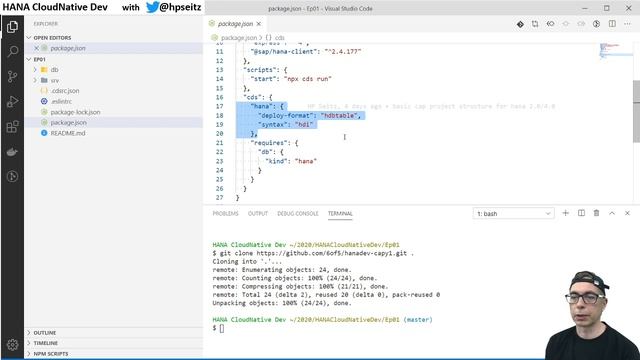Open the .cdsrc.json file

click(65, 91)
